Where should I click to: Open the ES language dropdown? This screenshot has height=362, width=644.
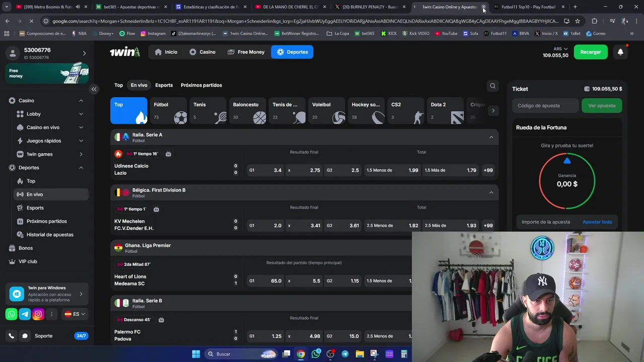click(x=75, y=314)
